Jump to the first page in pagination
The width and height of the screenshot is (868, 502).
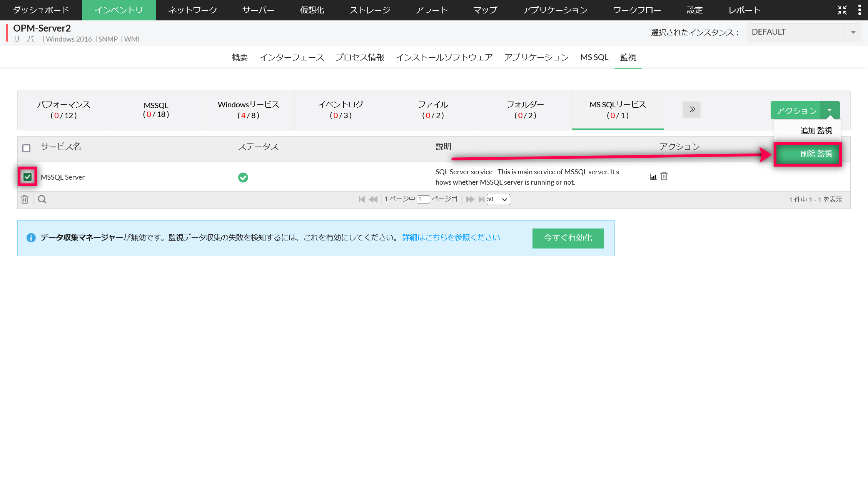pos(361,199)
